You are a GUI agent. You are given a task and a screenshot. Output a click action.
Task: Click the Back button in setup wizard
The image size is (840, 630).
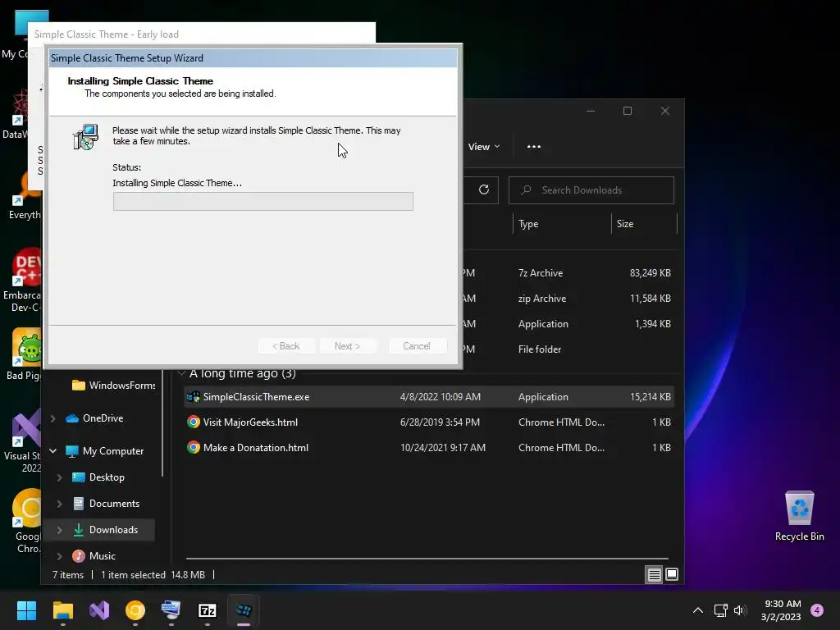coord(286,346)
